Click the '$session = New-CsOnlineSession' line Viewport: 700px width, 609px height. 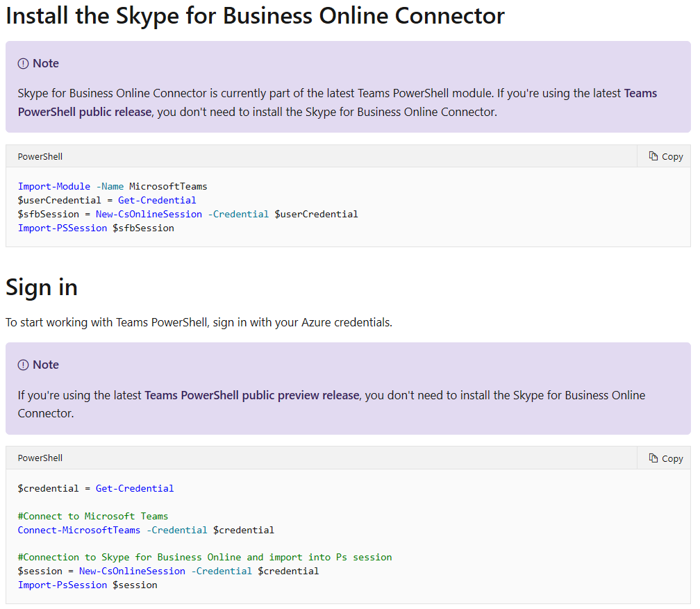click(168, 571)
